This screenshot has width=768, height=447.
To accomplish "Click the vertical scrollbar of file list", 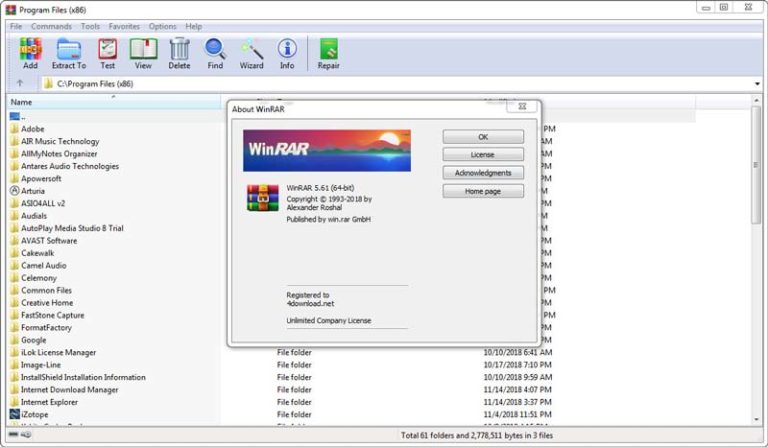I will click(756, 164).
